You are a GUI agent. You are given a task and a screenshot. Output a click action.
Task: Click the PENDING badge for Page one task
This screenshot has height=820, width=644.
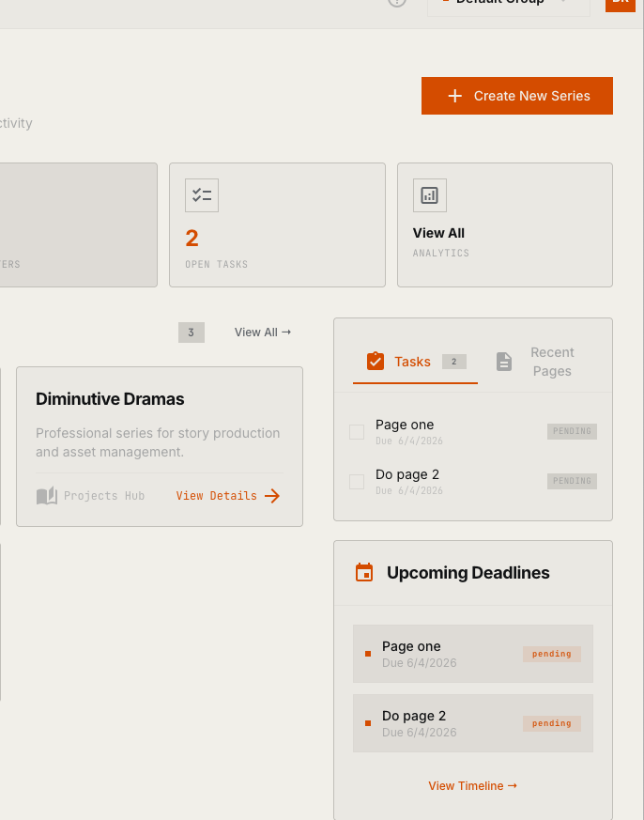572,431
